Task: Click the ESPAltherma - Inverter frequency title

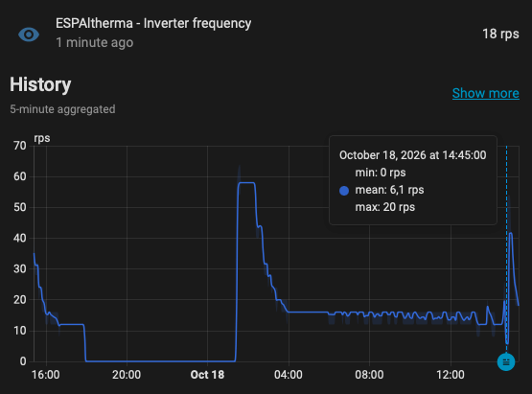Action: [153, 23]
